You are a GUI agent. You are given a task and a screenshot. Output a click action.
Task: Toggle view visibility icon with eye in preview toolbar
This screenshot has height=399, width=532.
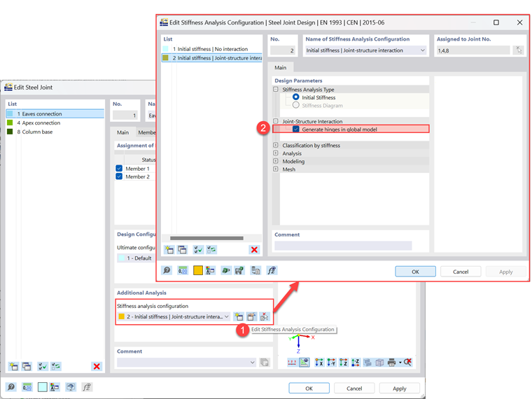304,363
